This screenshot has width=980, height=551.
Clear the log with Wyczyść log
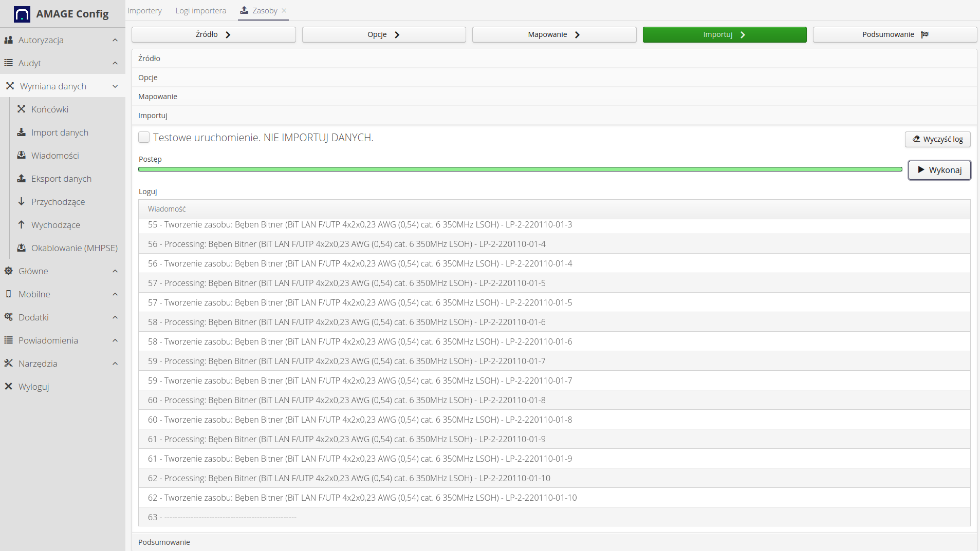tap(937, 139)
